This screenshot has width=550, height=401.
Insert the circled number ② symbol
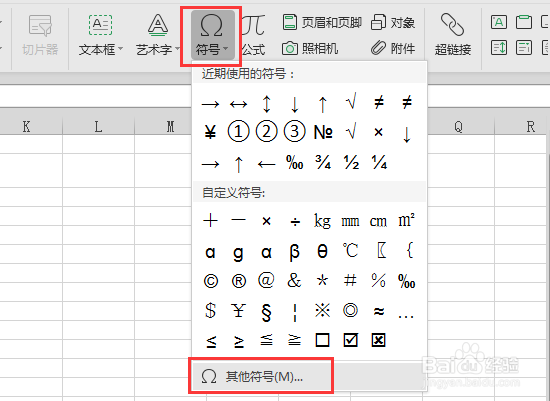pyautogui.click(x=267, y=132)
